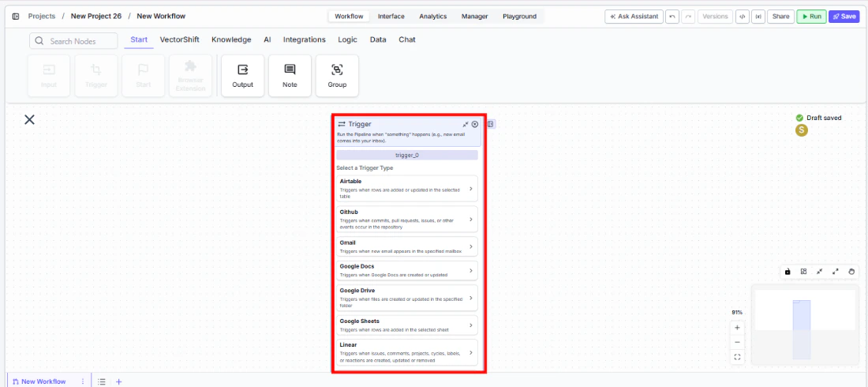
Task: Fit canvas view to screen
Action: (x=737, y=357)
